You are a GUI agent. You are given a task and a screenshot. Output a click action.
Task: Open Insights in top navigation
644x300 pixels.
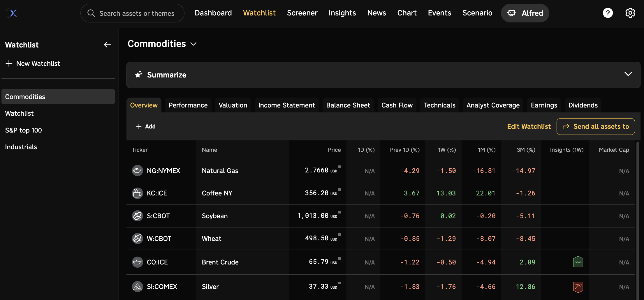tap(342, 13)
